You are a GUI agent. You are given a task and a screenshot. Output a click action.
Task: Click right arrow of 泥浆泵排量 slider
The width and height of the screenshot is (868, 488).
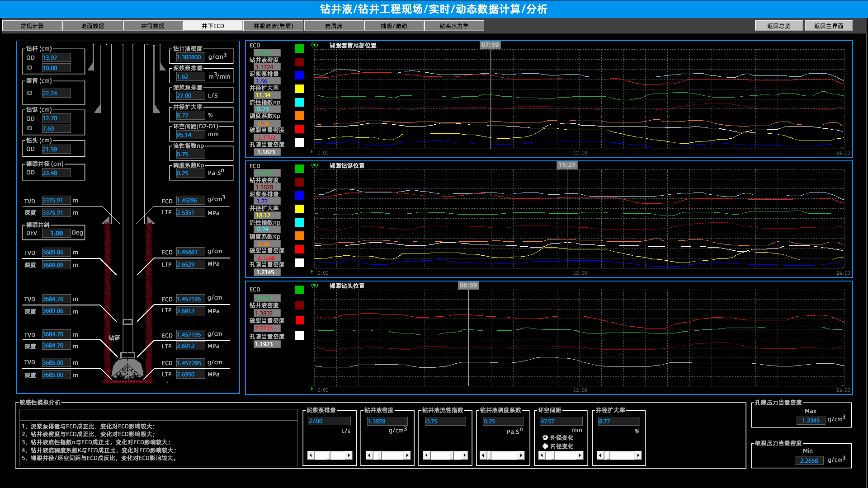point(349,455)
